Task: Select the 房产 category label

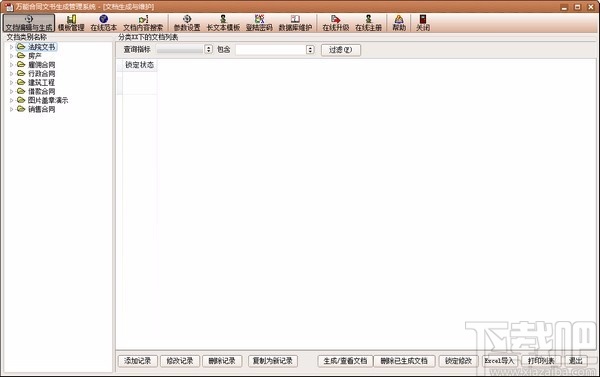Action: pyautogui.click(x=35, y=56)
